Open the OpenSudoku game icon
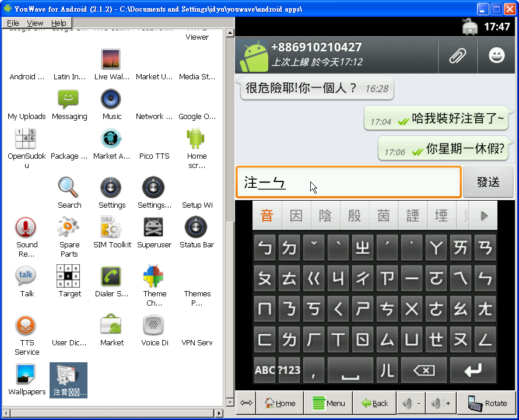 (x=26, y=138)
